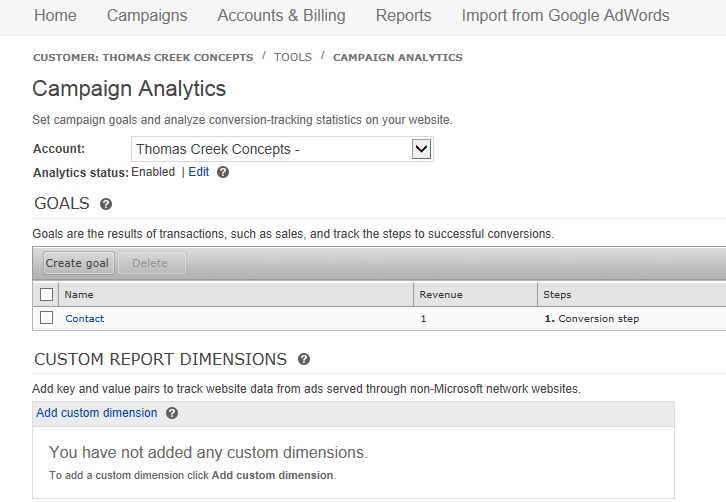Tick the select-all checkbox in goals header
This screenshot has height=502, width=726.
coord(46,295)
